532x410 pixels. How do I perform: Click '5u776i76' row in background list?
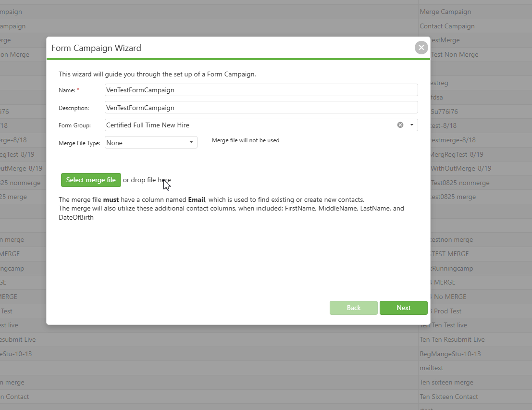(444, 112)
